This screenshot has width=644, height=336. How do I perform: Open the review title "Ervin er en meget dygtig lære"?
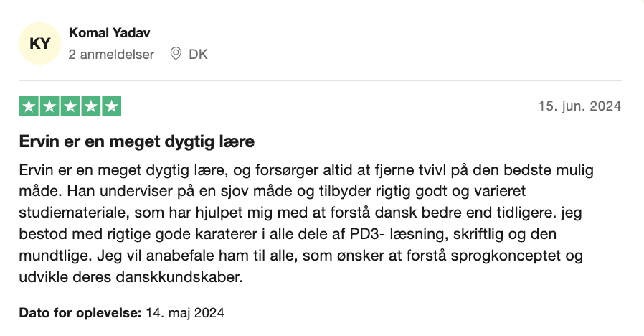point(137,141)
